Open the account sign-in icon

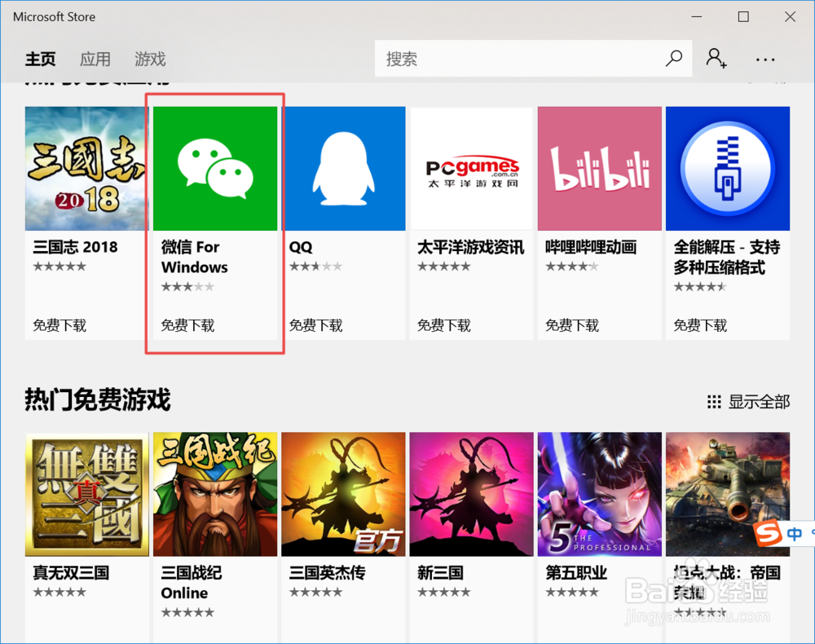[x=716, y=58]
